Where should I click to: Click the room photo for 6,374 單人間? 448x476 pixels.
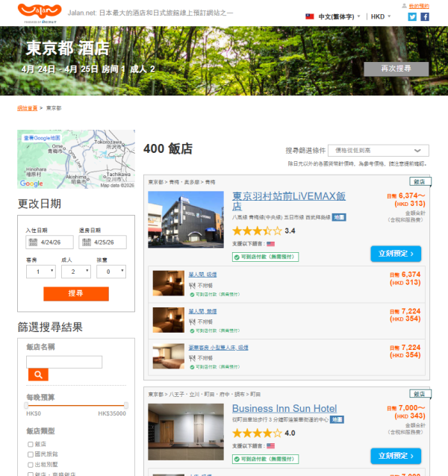click(x=169, y=283)
